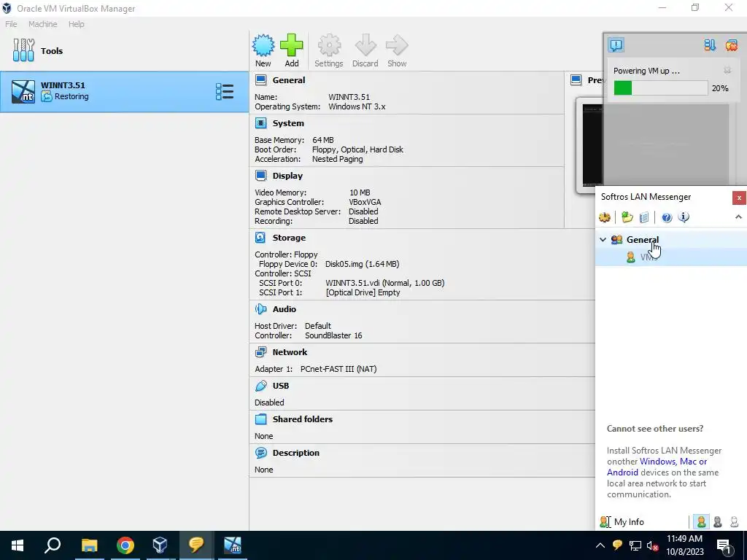Expand the hidden system tray icons

click(600, 545)
